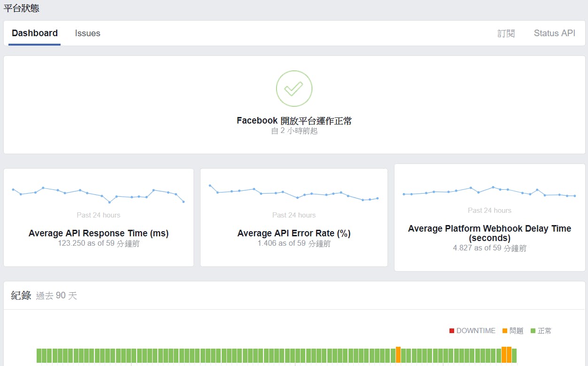Open the Issues tab
Image resolution: width=588 pixels, height=366 pixels.
[x=87, y=33]
